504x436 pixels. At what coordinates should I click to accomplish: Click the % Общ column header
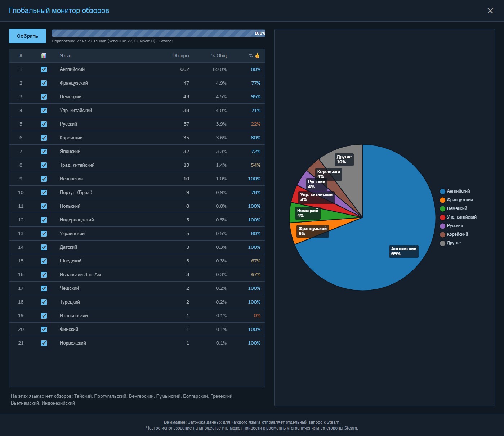[219, 56]
